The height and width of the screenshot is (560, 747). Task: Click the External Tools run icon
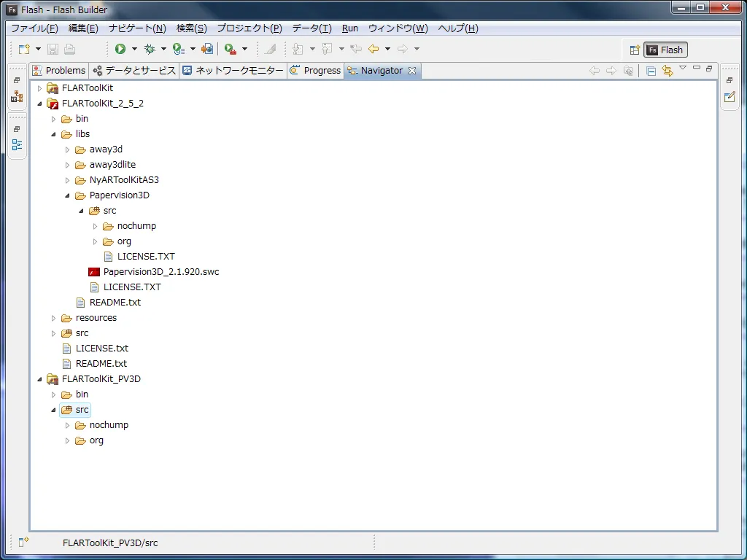[231, 49]
